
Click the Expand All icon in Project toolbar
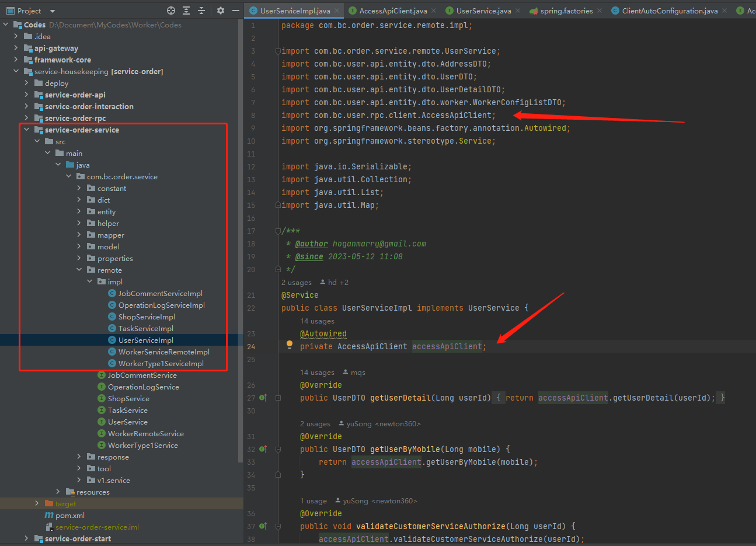186,11
